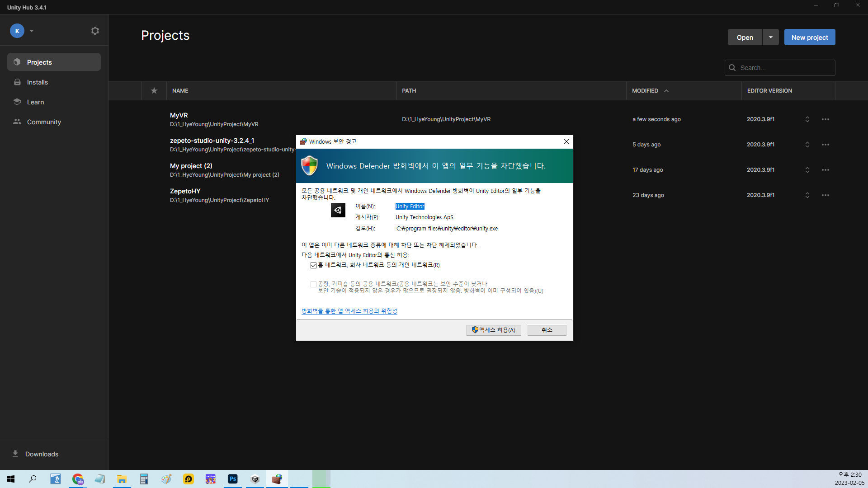
Task: Sort projects by Modified column
Action: (x=646, y=91)
